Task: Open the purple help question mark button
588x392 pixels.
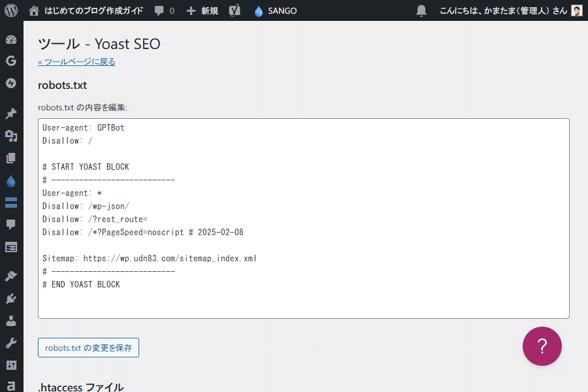Action: 542,346
